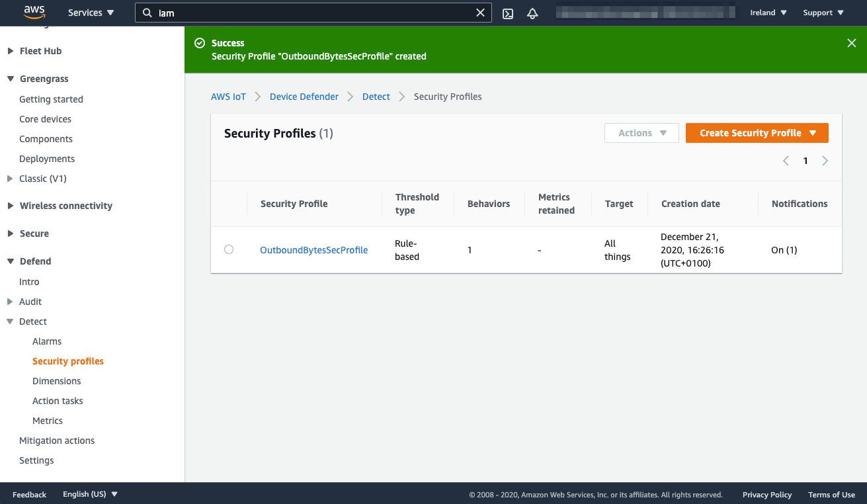Viewport: 867px width, 504px height.
Task: Open the Terms of Use link
Action: coord(831,495)
